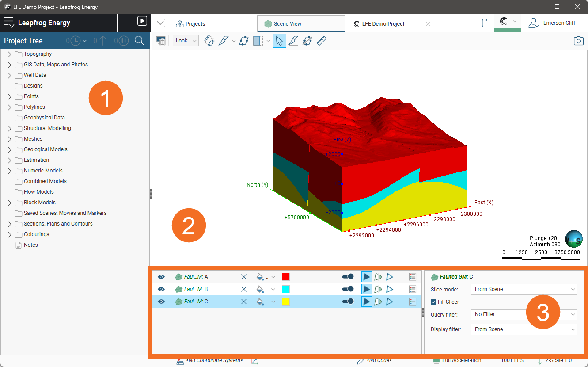This screenshot has width=588, height=367.
Task: Open the Leapfrog Energy main menu
Action: tap(9, 23)
